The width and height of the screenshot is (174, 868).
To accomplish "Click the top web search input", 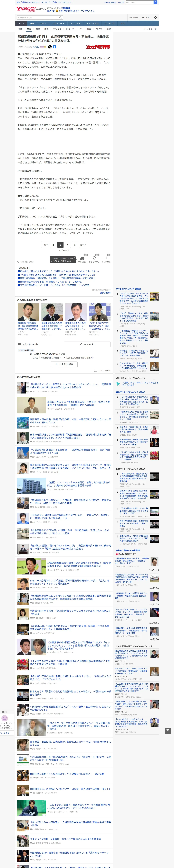I will pos(139,2).
